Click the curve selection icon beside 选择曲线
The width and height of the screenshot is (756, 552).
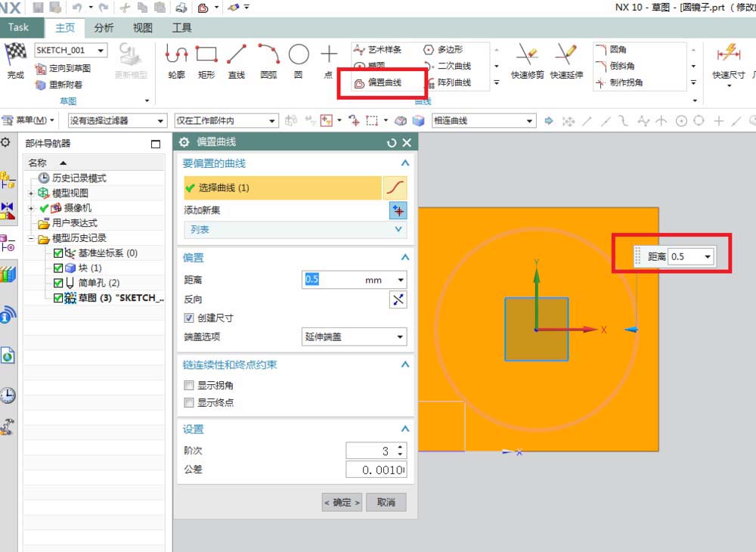[395, 188]
